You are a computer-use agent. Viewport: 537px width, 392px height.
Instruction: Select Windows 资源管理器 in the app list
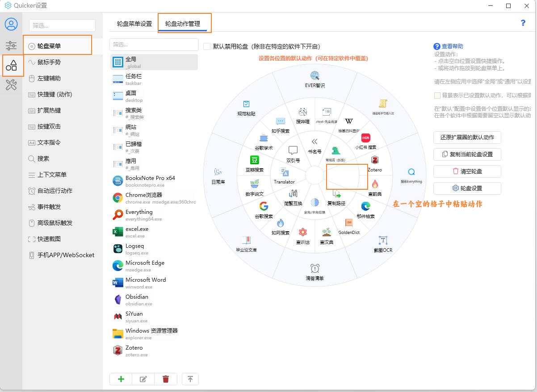pyautogui.click(x=154, y=334)
